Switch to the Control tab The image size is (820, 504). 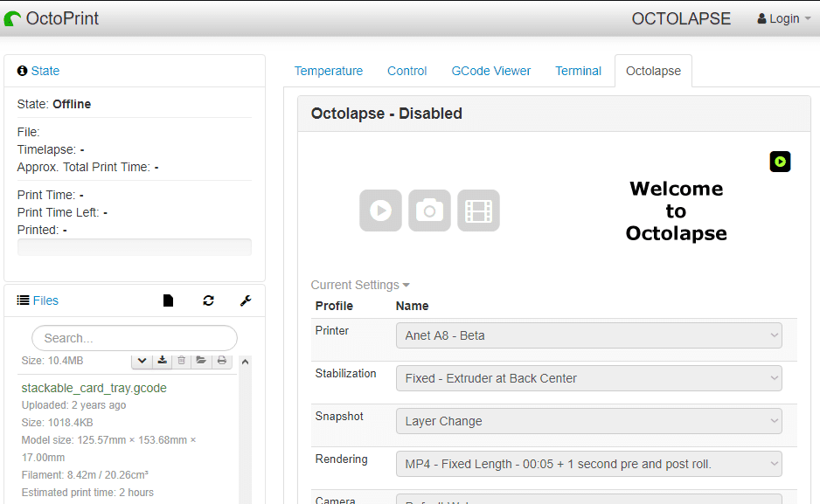pos(407,71)
